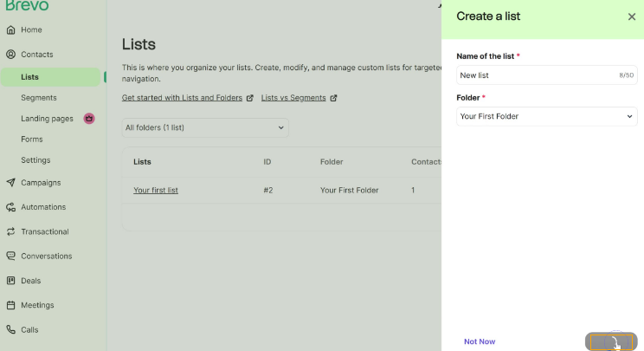Click the Meetings calendar icon
644x351 pixels.
click(11, 305)
